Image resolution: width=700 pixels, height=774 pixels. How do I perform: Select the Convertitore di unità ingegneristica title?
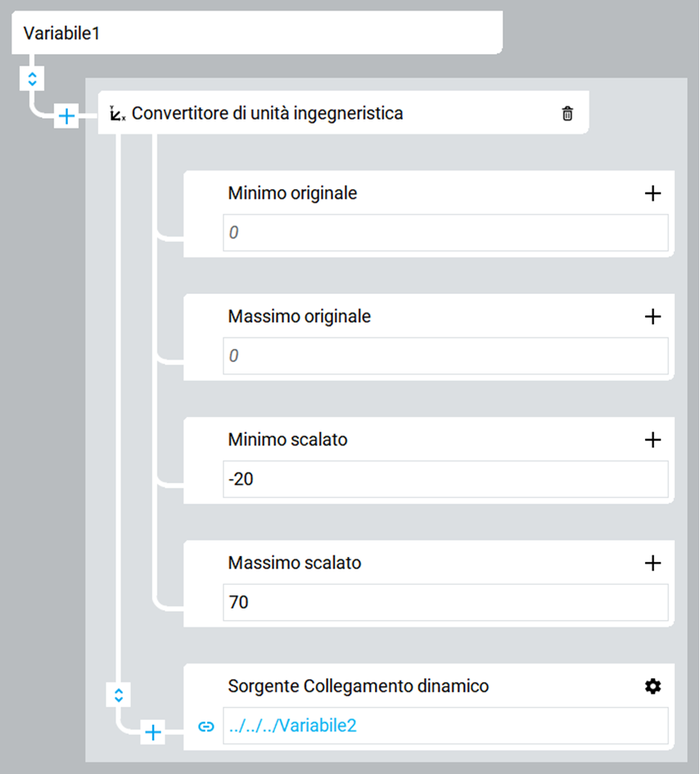268,114
